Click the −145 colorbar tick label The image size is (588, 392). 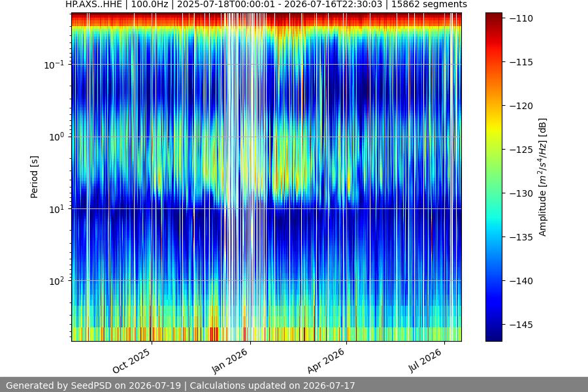(521, 325)
